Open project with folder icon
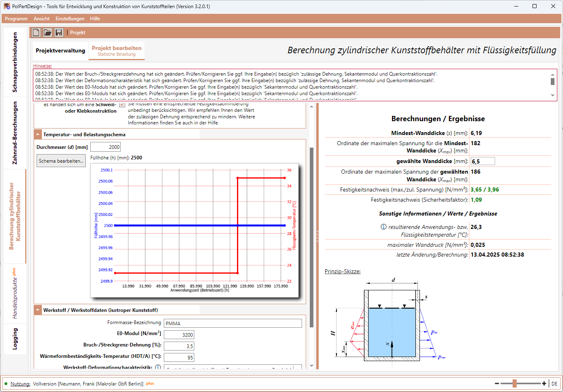The height and width of the screenshot is (392, 563). [x=48, y=33]
